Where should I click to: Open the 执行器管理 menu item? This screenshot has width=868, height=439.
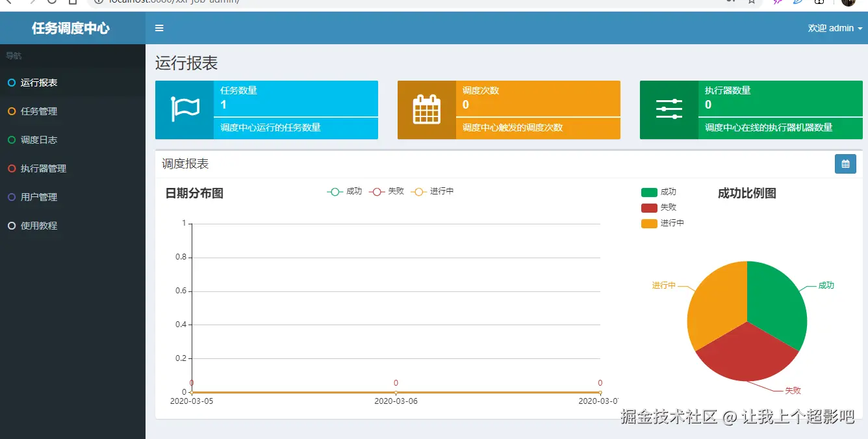click(73, 168)
